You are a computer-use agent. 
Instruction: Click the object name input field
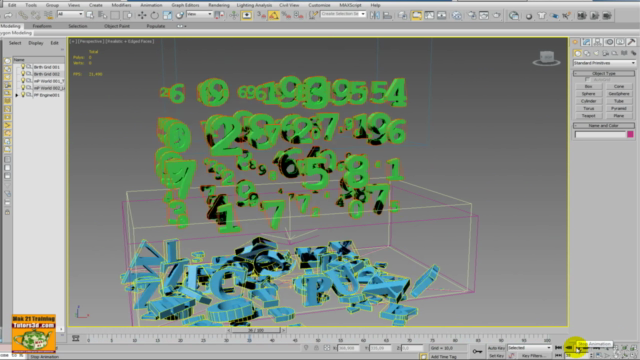point(600,134)
